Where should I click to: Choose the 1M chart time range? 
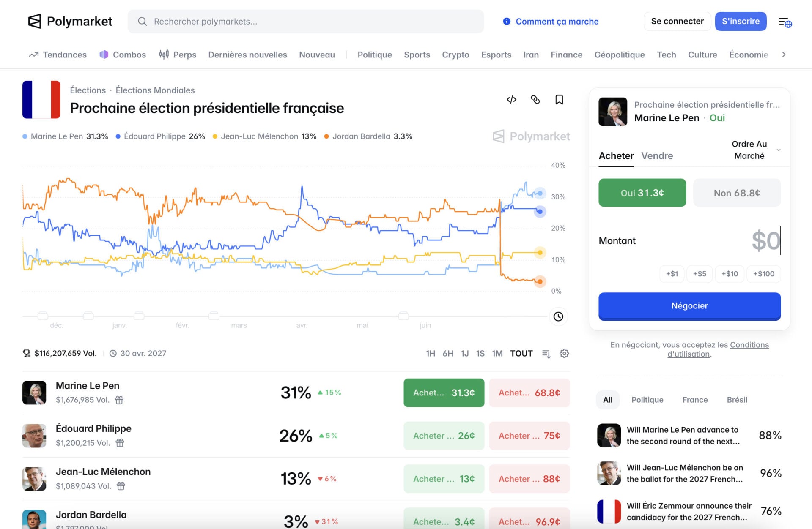click(x=497, y=354)
